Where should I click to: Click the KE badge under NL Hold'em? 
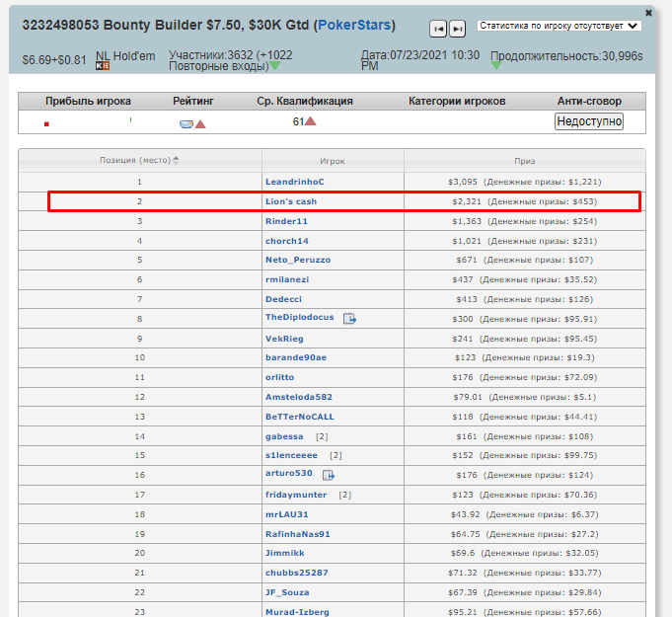pyautogui.click(x=103, y=66)
